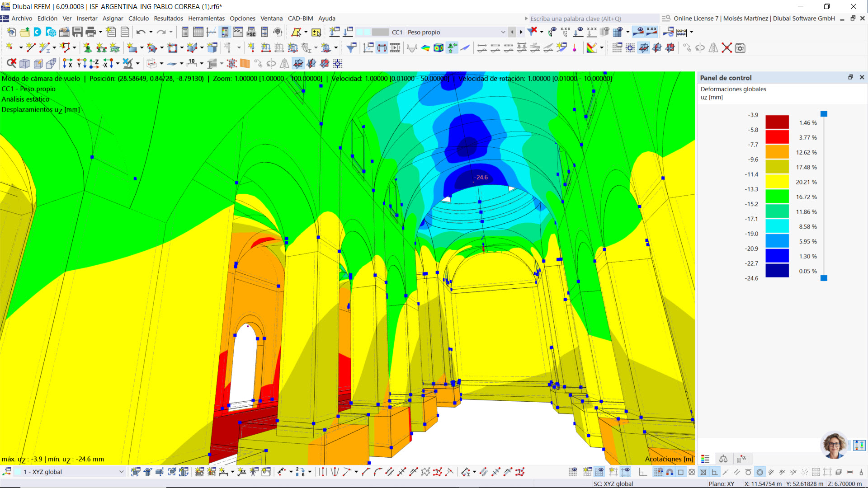Open the coordinate system dropdown showing XYZ global
The height and width of the screenshot is (488, 868).
point(121,472)
